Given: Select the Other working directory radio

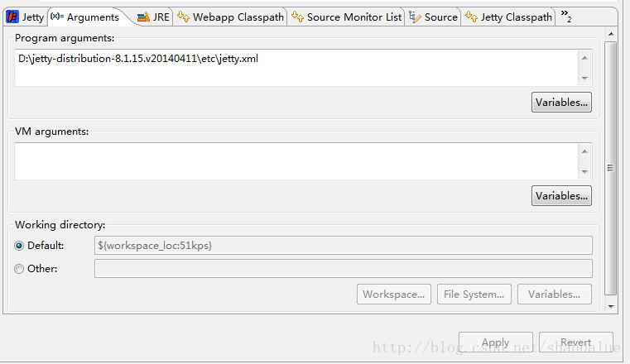Looking at the screenshot, I should [19, 269].
